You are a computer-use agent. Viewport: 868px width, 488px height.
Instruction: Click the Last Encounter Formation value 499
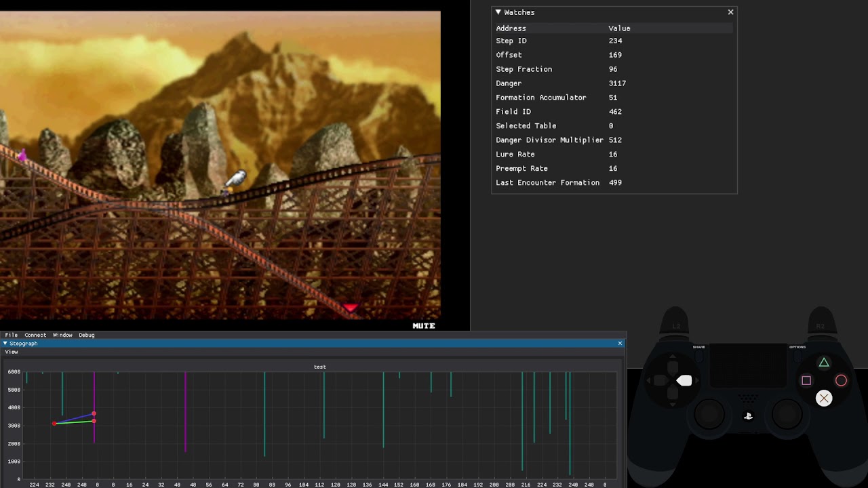point(615,183)
